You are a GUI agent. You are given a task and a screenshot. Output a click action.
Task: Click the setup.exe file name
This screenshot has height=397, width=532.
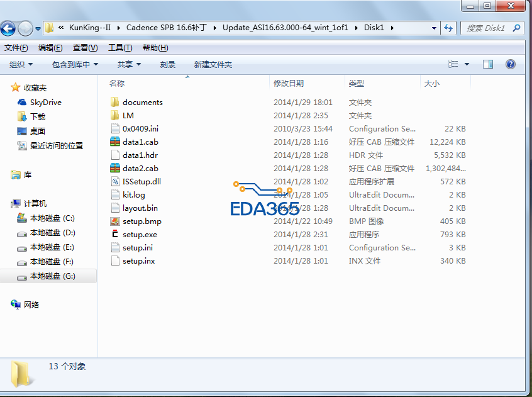coord(140,235)
